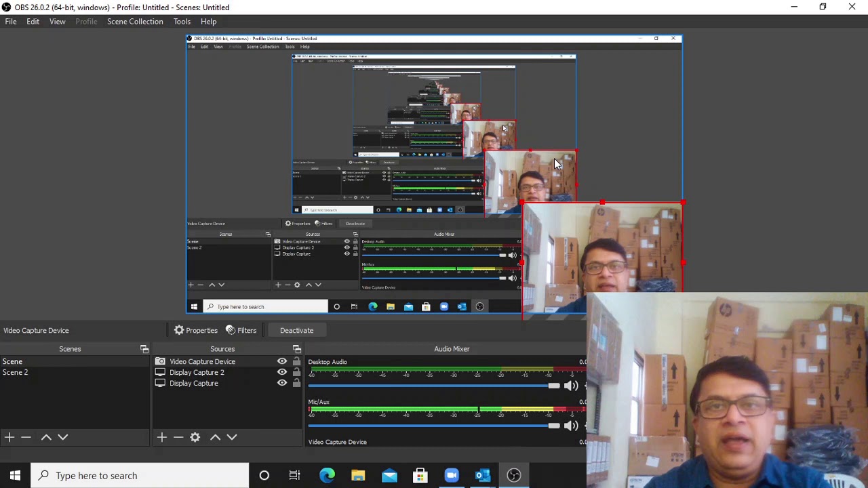Viewport: 868px width, 488px height.
Task: Click the Windows search box
Action: tap(140, 475)
